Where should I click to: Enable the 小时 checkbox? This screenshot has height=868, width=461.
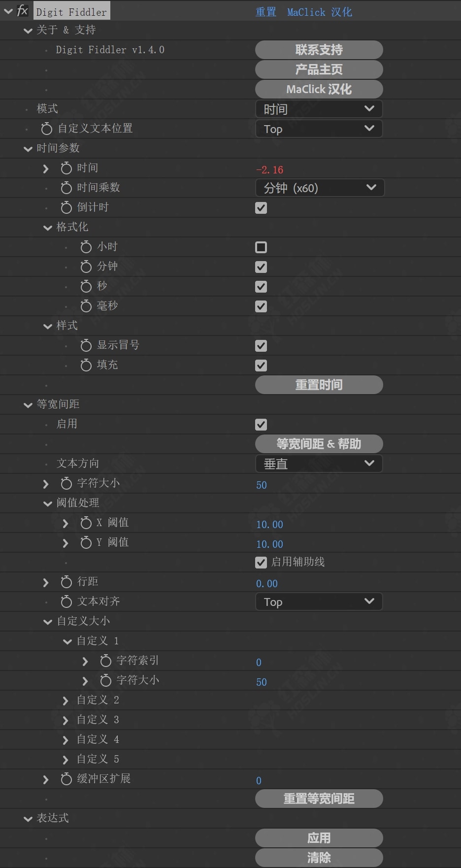coord(261,247)
